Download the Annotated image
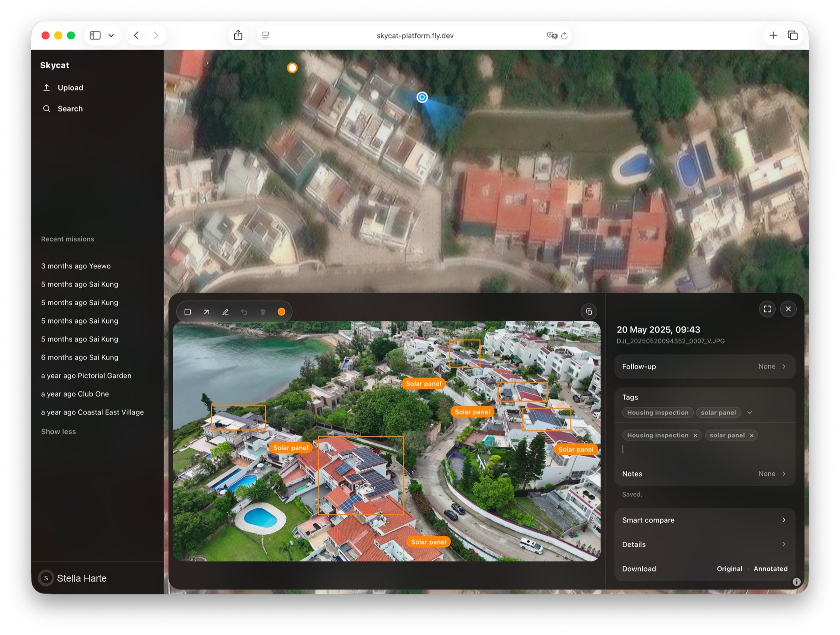840x635 pixels. click(x=770, y=569)
